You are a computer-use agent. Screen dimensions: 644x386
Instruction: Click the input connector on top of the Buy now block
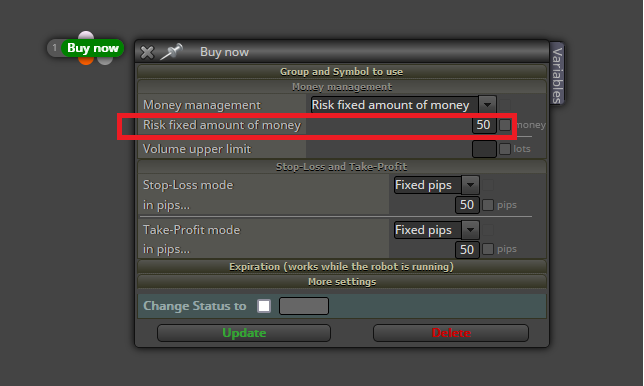click(x=86, y=36)
